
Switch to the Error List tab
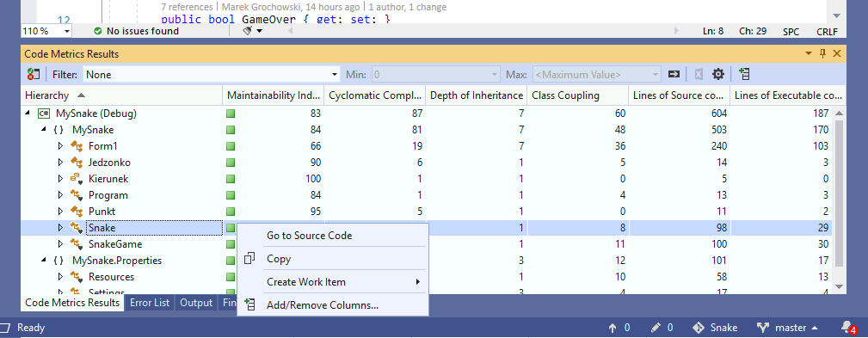(150, 303)
